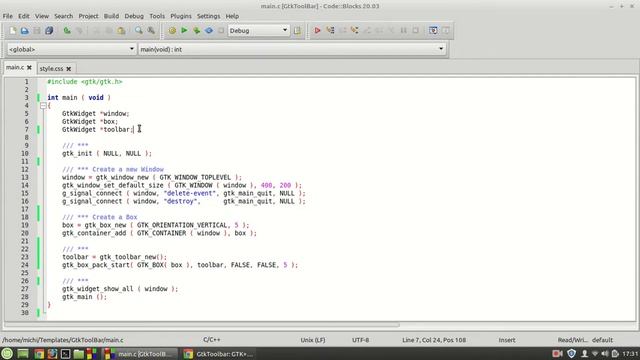The width and height of the screenshot is (640, 360).
Task: Open the Tools menu
Action: [157, 16]
